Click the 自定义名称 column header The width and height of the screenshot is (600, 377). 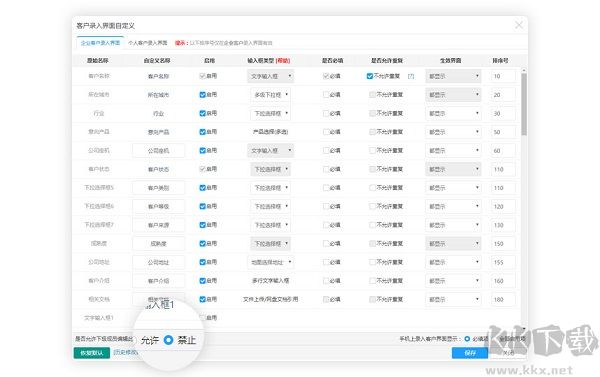click(x=157, y=60)
